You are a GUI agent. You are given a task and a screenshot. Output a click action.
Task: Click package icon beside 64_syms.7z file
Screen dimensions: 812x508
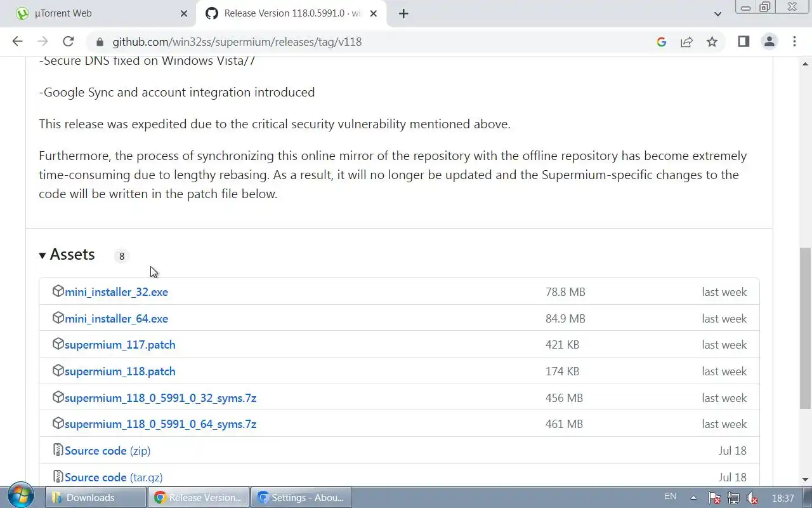[58, 423]
